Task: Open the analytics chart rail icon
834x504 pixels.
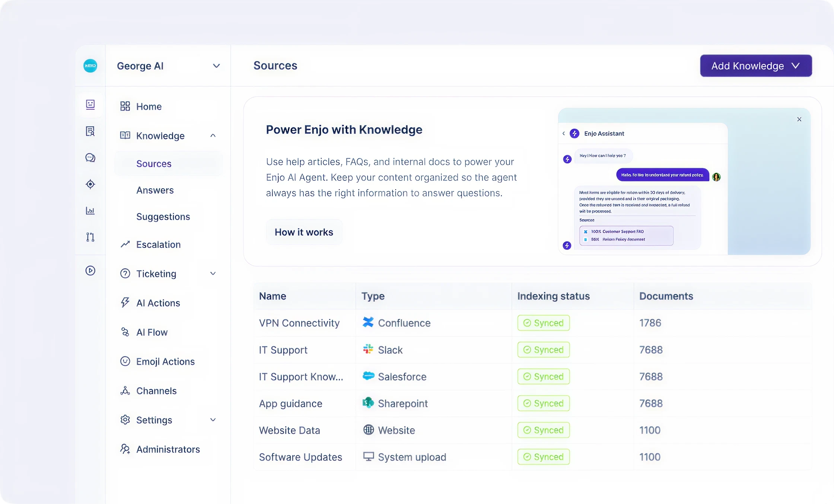Action: (x=90, y=211)
